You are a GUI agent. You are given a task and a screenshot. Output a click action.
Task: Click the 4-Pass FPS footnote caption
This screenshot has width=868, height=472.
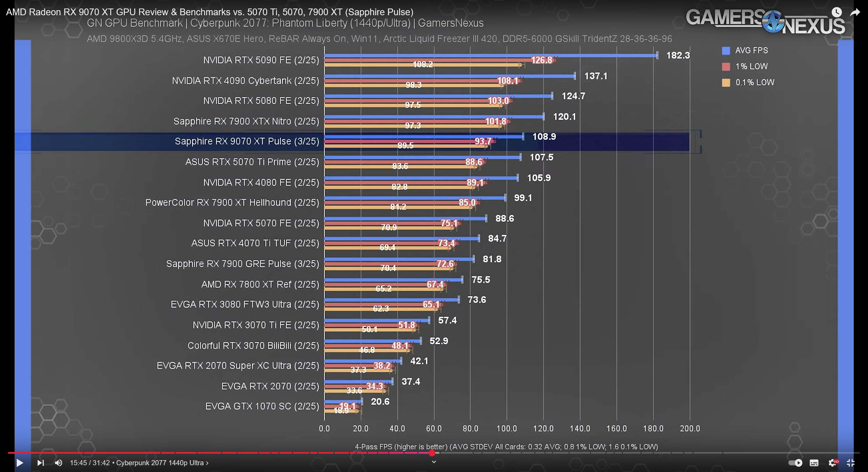click(507, 447)
